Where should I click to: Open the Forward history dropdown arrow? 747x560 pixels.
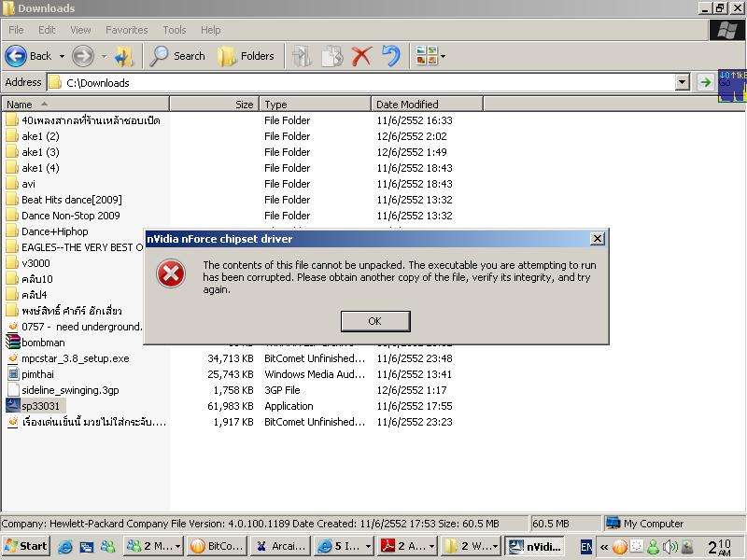pyautogui.click(x=104, y=56)
